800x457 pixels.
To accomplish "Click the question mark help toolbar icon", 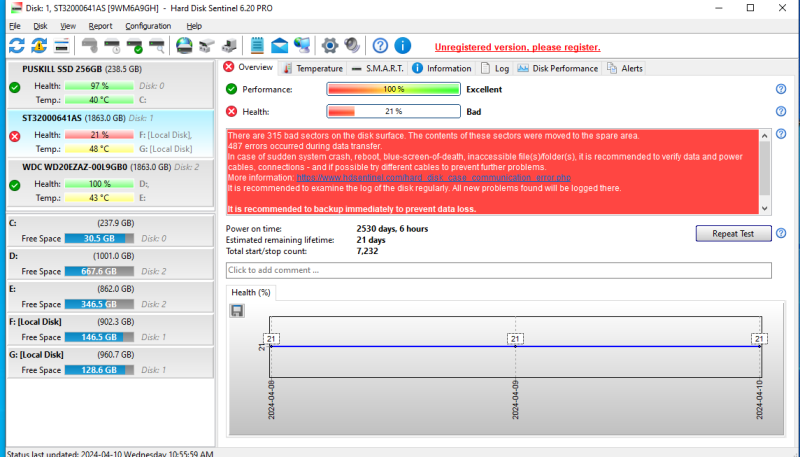I will [x=380, y=46].
